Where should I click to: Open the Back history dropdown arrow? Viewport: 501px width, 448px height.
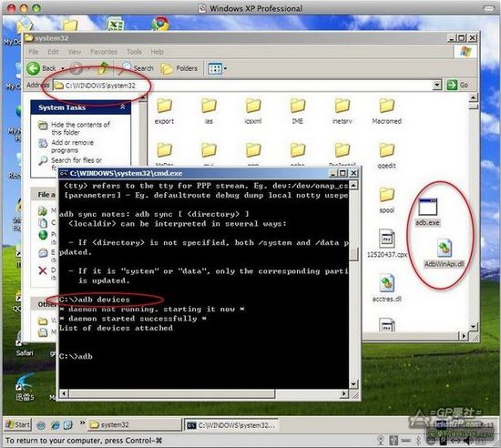click(x=63, y=68)
